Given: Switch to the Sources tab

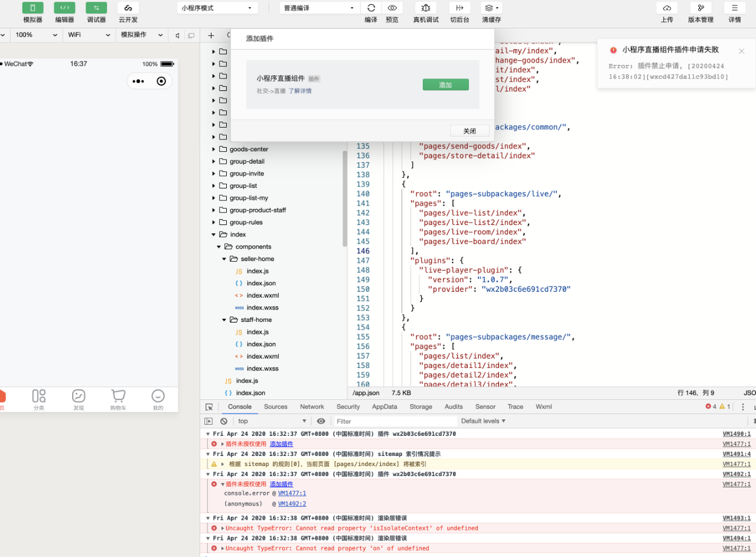Looking at the screenshot, I should tap(276, 407).
